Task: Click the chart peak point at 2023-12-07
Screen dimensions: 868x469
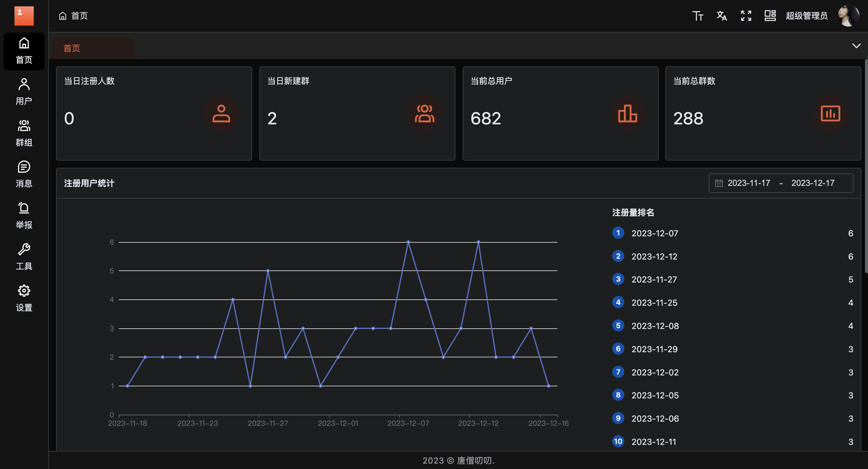Action: 408,242
